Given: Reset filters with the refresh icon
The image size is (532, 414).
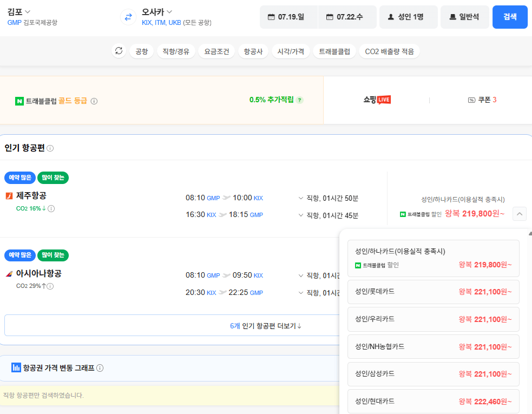Looking at the screenshot, I should click(x=119, y=51).
